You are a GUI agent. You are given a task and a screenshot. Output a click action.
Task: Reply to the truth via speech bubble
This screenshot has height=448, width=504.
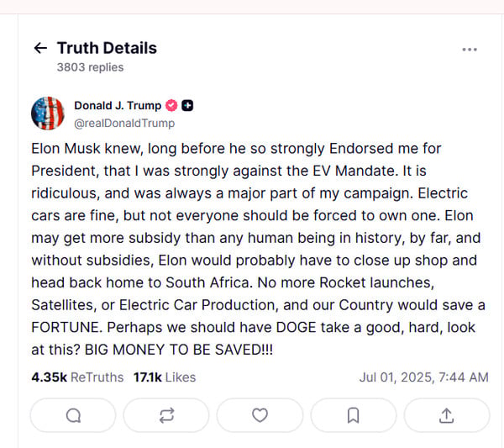point(73,415)
